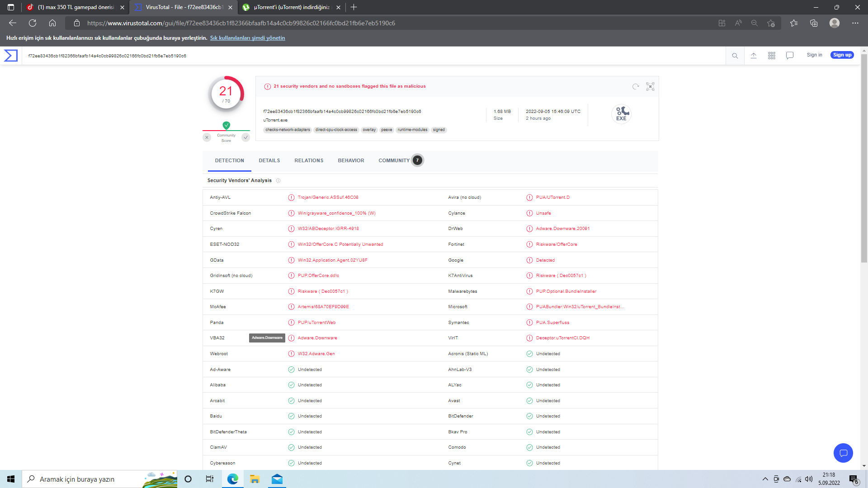Open the blue chat bubble button
Viewport: 868px width, 488px height.
coord(843,453)
